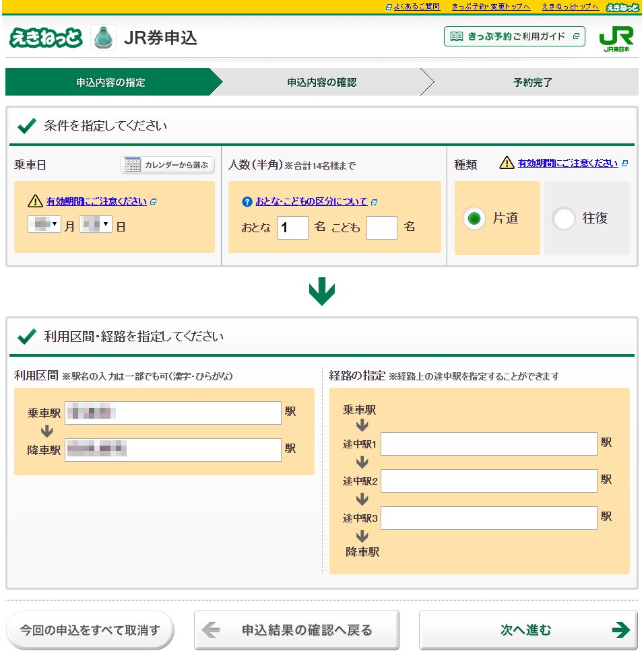Click the 途中駅3 input field
644x657 pixels.
[489, 518]
